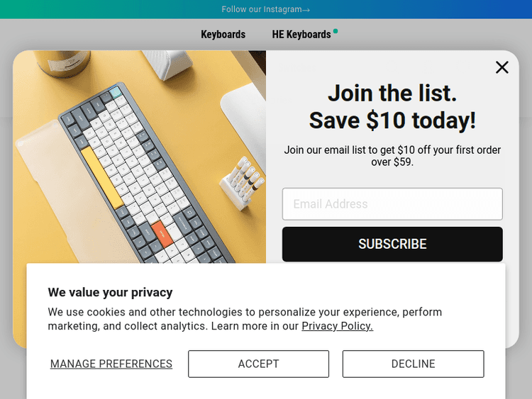Open the Privacy Policy link
The width and height of the screenshot is (532, 399).
pos(337,326)
